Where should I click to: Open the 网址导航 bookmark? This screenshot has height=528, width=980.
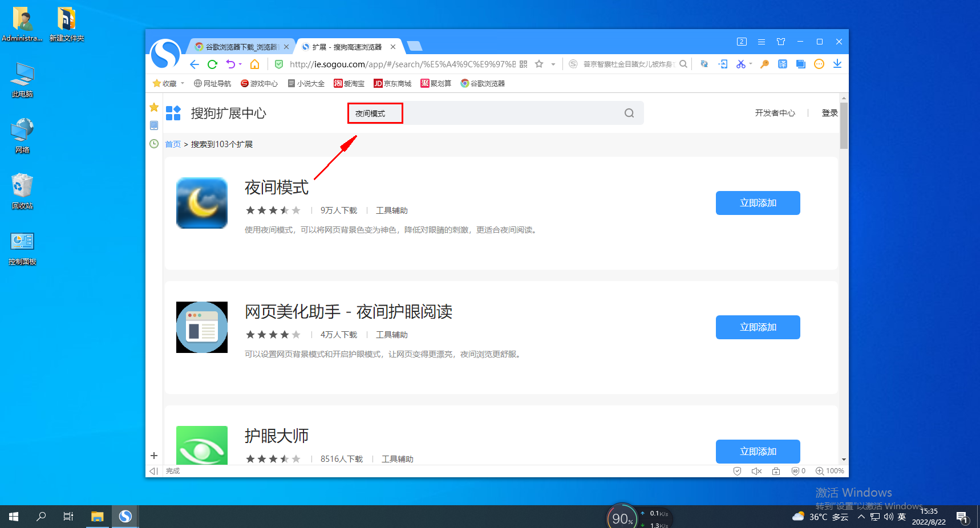[x=212, y=83]
